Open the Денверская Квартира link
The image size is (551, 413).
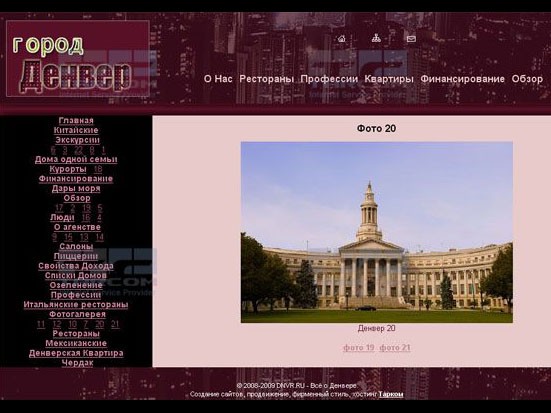click(x=76, y=353)
